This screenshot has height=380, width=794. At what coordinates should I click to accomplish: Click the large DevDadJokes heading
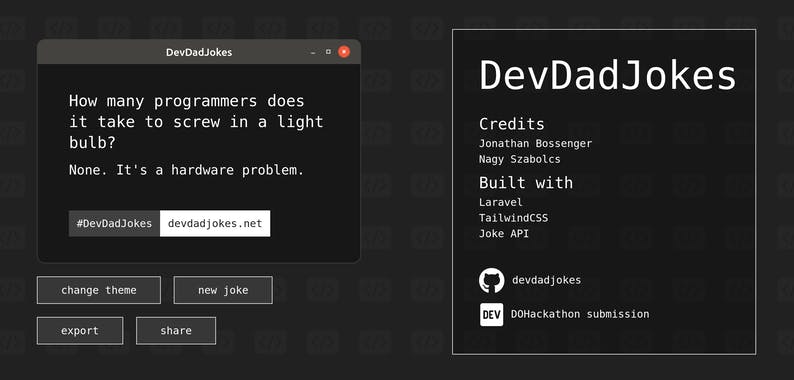tap(608, 75)
